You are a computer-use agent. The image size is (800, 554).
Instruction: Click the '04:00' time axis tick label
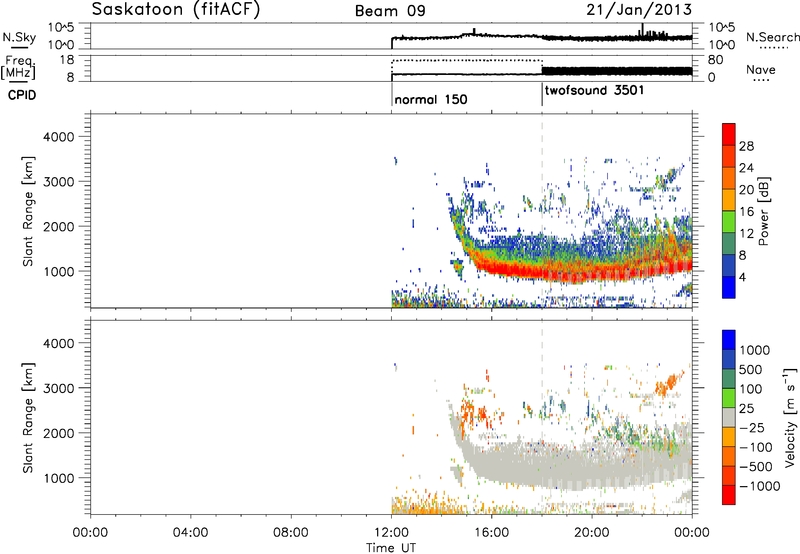point(190,533)
